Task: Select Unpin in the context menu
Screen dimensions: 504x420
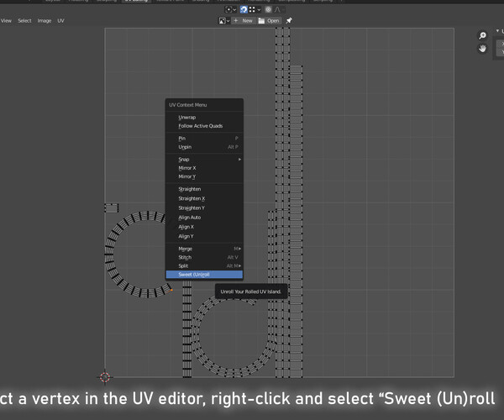Action: click(204, 147)
